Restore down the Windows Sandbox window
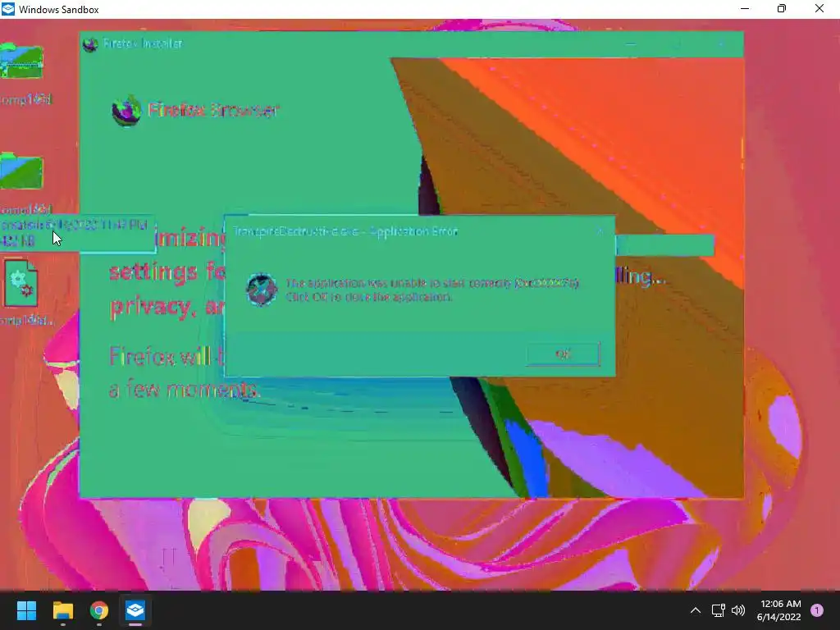 pos(782,8)
